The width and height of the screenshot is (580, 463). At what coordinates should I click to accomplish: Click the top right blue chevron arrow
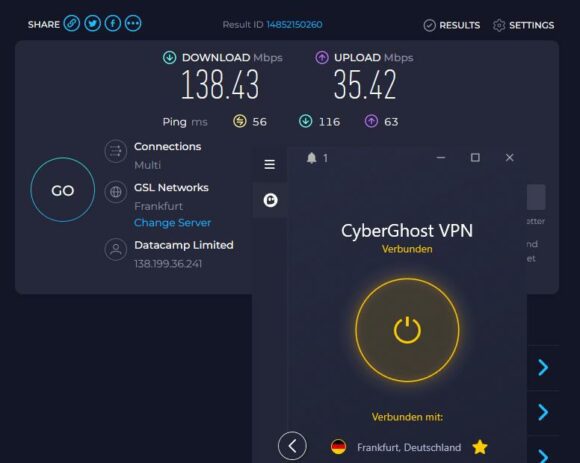click(543, 368)
